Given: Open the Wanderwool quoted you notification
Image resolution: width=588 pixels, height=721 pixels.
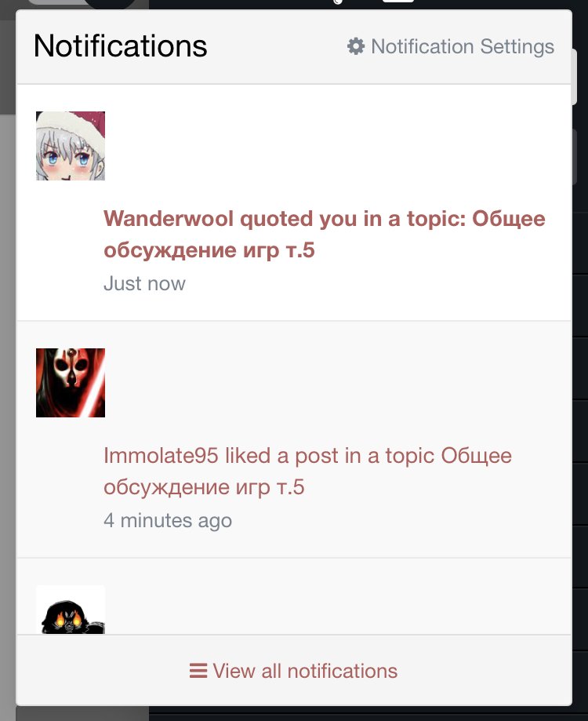Looking at the screenshot, I should tap(325, 234).
